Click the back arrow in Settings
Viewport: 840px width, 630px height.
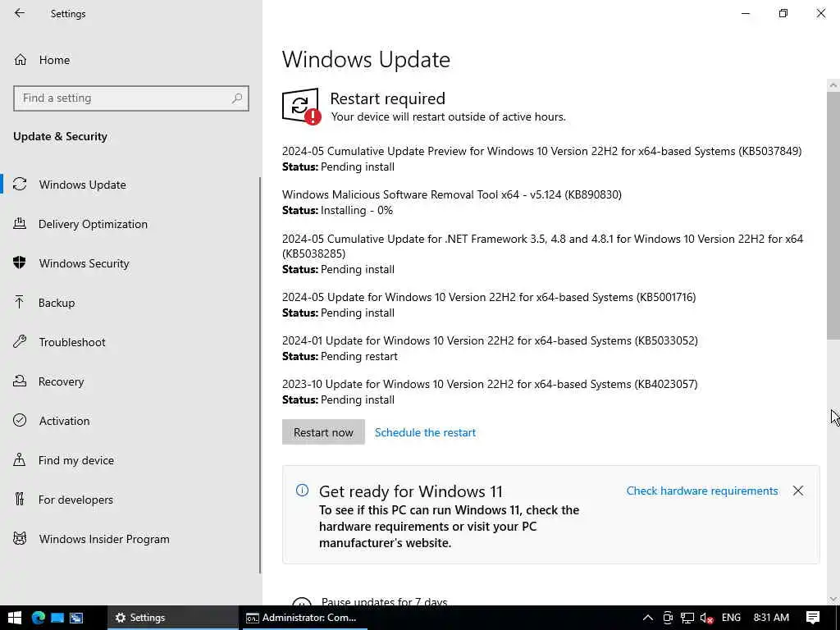(x=20, y=13)
